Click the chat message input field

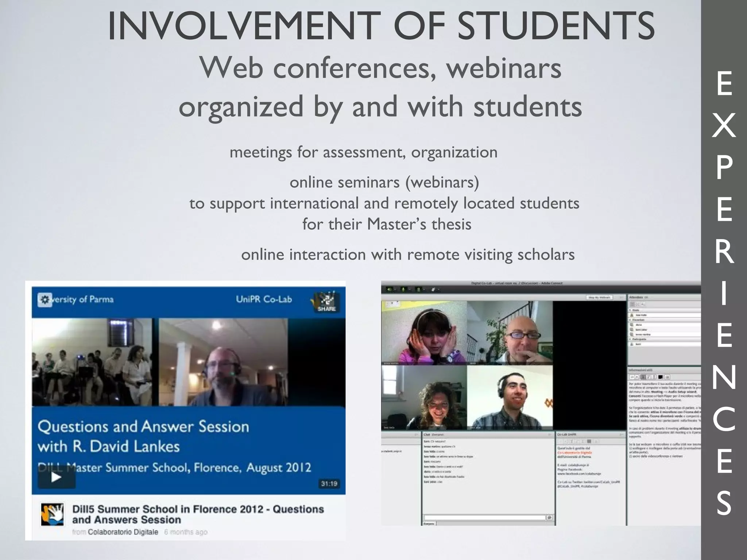[x=485, y=517]
